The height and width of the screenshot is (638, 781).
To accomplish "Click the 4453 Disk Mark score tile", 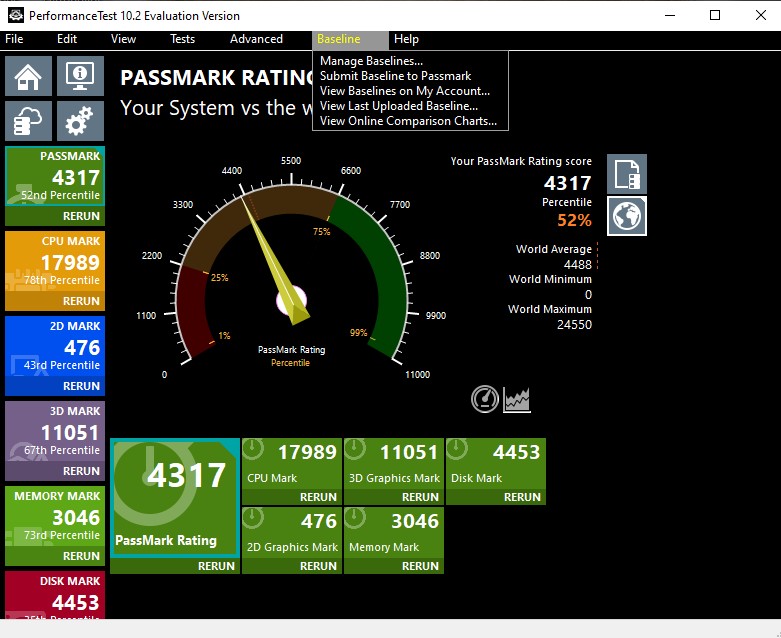I will click(x=496, y=464).
